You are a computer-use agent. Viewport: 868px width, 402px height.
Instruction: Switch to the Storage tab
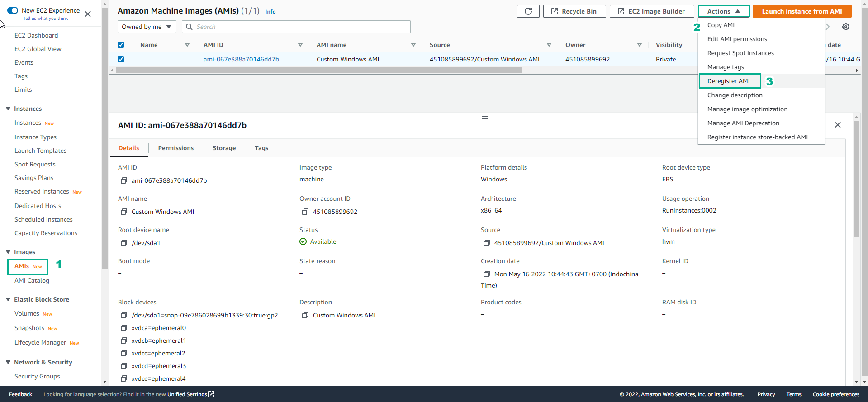(224, 148)
